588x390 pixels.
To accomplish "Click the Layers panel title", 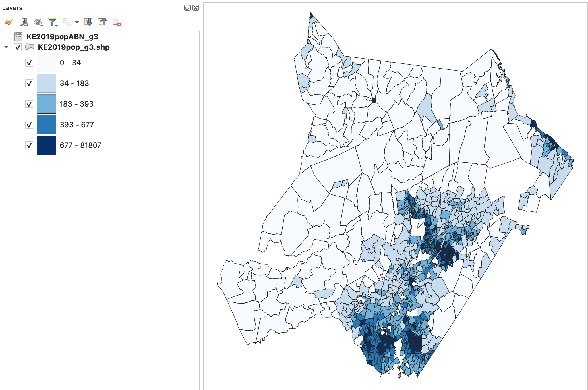I will click(x=12, y=8).
